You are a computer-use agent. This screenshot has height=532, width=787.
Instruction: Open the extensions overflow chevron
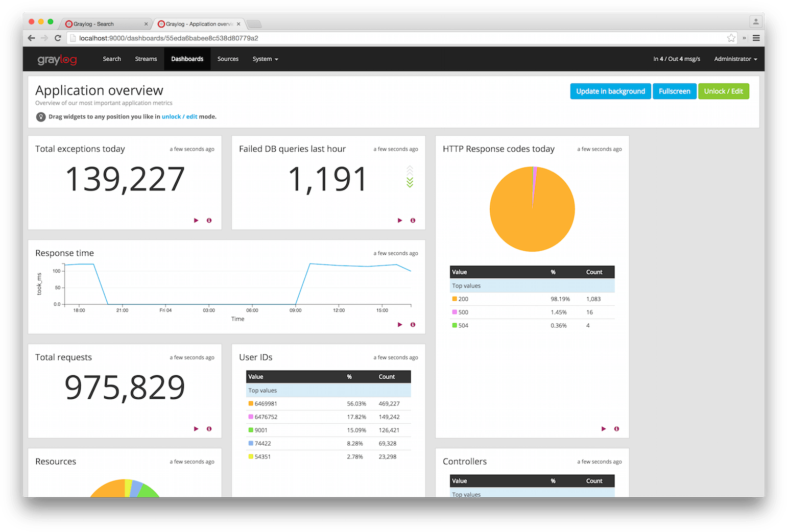click(744, 38)
